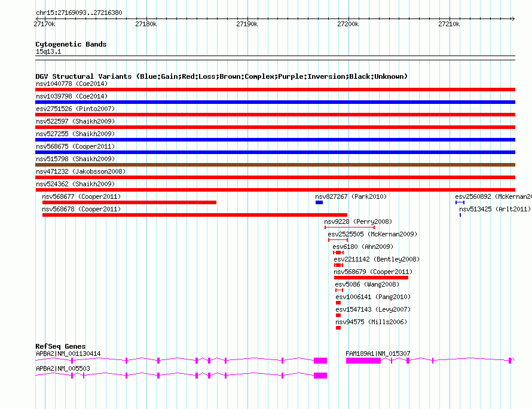This screenshot has width=532, height=409.
Task: Select the nsv1039798 (Coe2014) blue gain bar
Action: (275, 102)
